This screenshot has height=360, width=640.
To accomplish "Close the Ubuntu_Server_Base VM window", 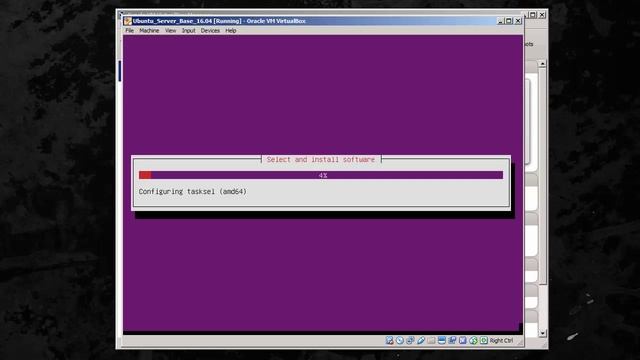I will (x=518, y=21).
